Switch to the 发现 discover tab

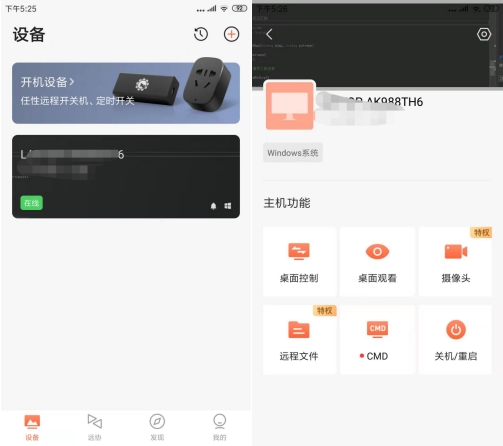click(157, 428)
